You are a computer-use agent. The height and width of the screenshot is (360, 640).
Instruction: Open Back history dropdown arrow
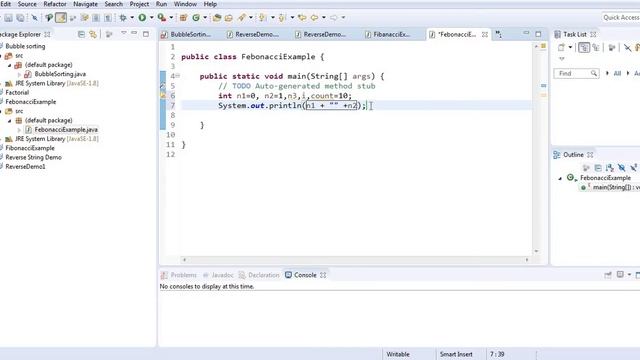point(324,18)
